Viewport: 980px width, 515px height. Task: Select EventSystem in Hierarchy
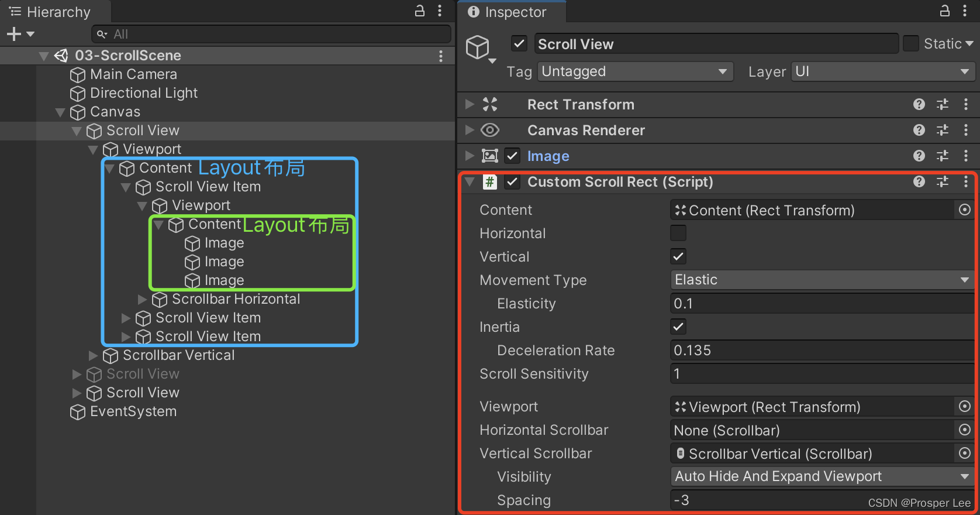point(133,411)
